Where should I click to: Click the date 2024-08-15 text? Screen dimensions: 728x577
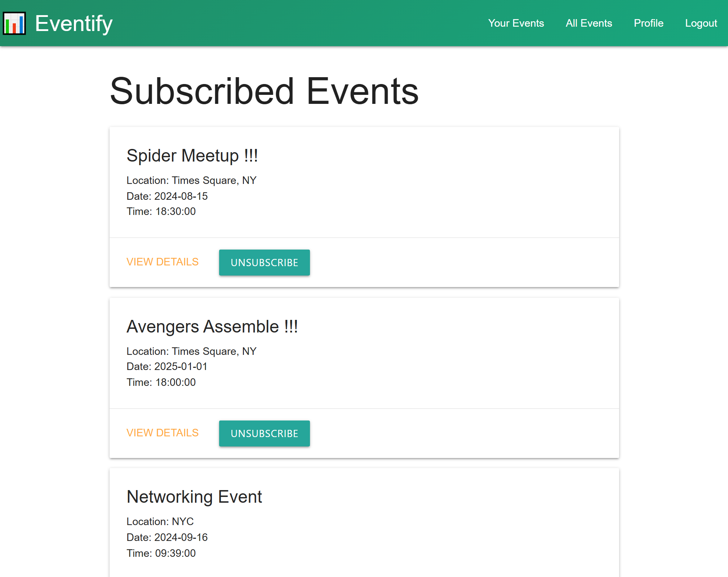tap(167, 196)
